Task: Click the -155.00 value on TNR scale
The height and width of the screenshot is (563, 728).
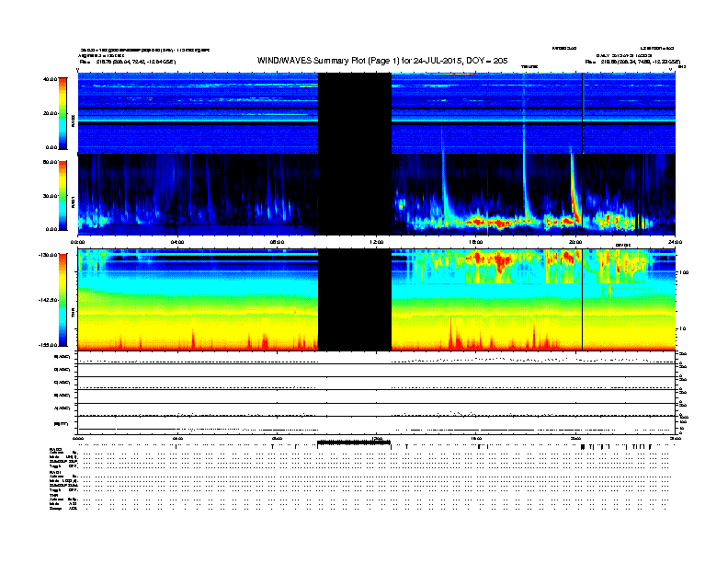Action: tap(48, 346)
